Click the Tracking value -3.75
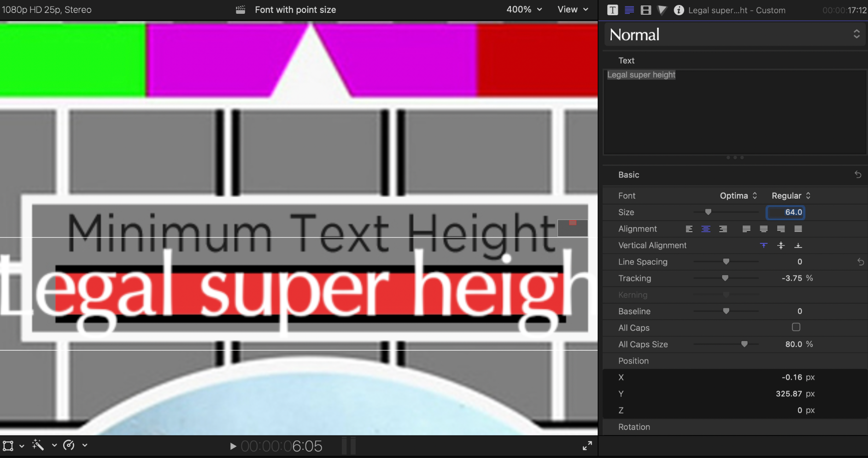 792,278
